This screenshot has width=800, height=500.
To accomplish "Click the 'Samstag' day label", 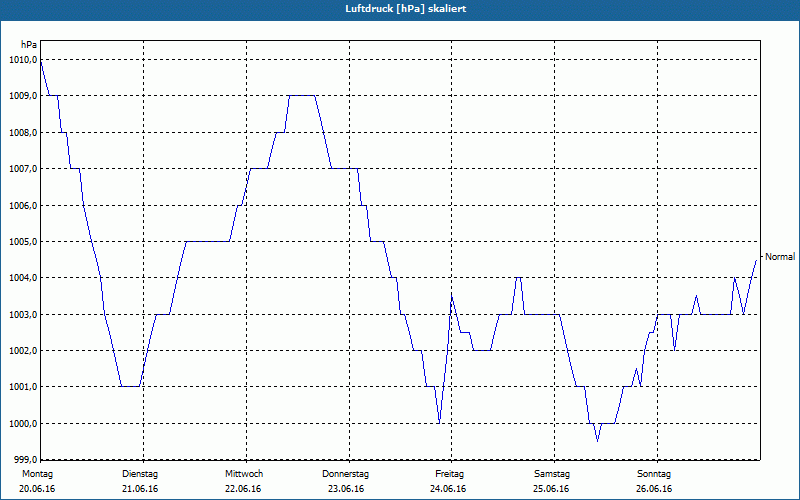I will point(552,474).
